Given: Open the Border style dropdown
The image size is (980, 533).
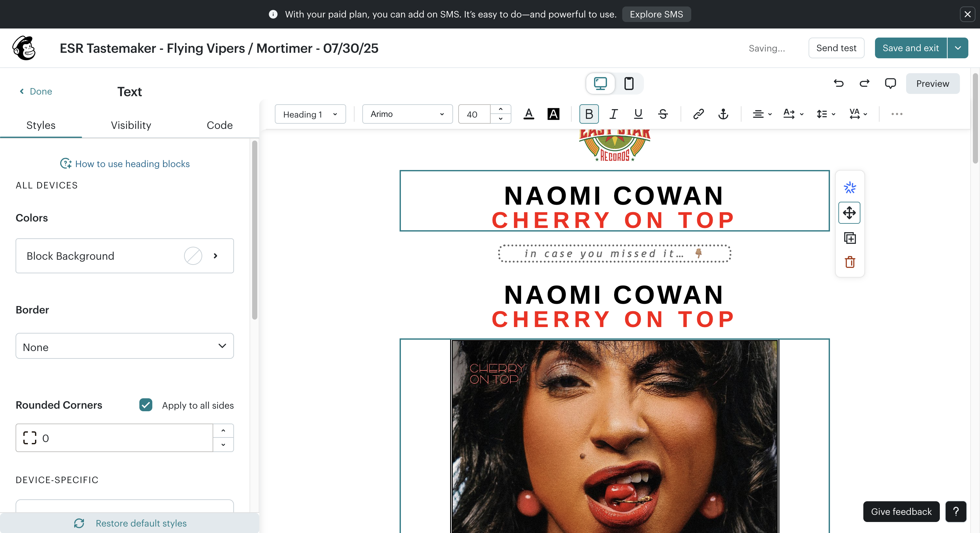Looking at the screenshot, I should (125, 346).
